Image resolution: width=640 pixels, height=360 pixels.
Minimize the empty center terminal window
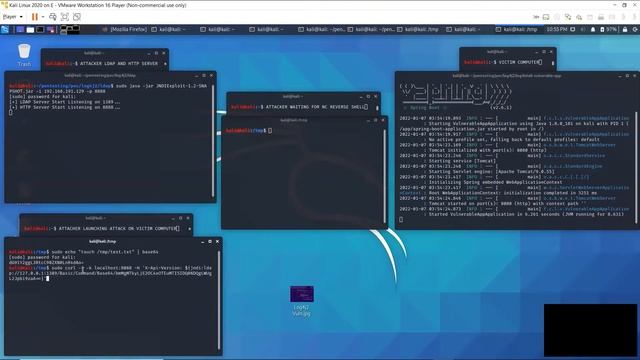pos(368,120)
